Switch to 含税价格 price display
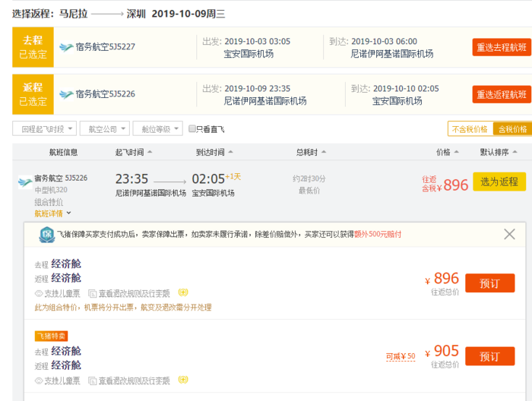 [x=510, y=129]
